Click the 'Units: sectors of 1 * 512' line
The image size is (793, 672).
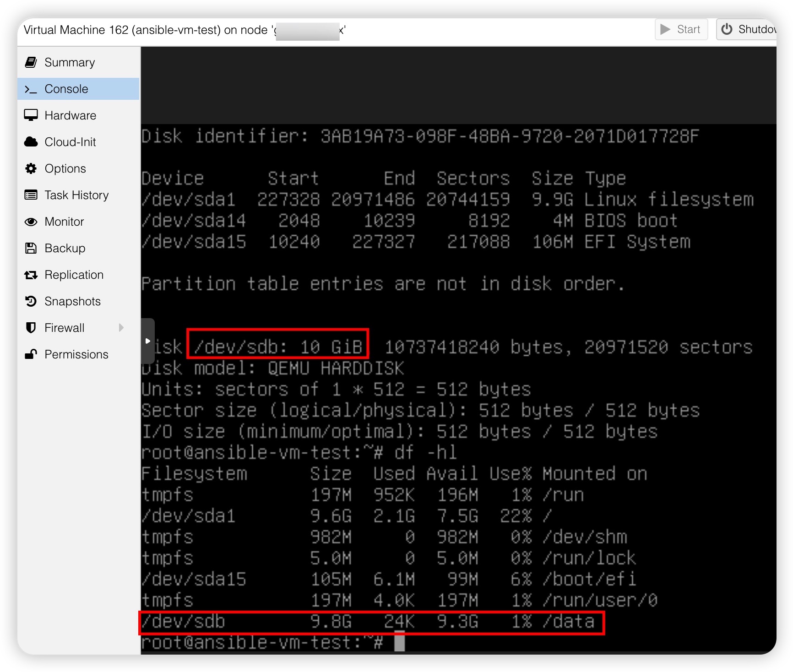click(x=336, y=389)
